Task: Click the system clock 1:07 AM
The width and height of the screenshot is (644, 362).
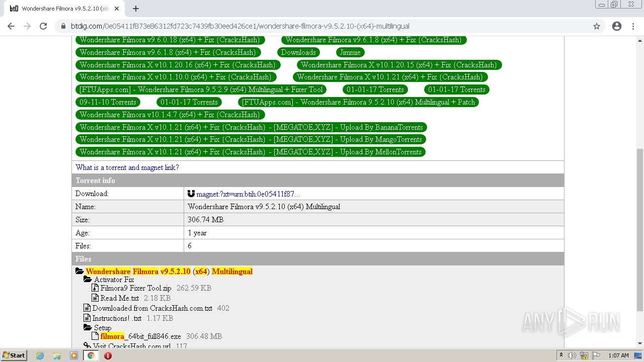Action: pos(618,355)
